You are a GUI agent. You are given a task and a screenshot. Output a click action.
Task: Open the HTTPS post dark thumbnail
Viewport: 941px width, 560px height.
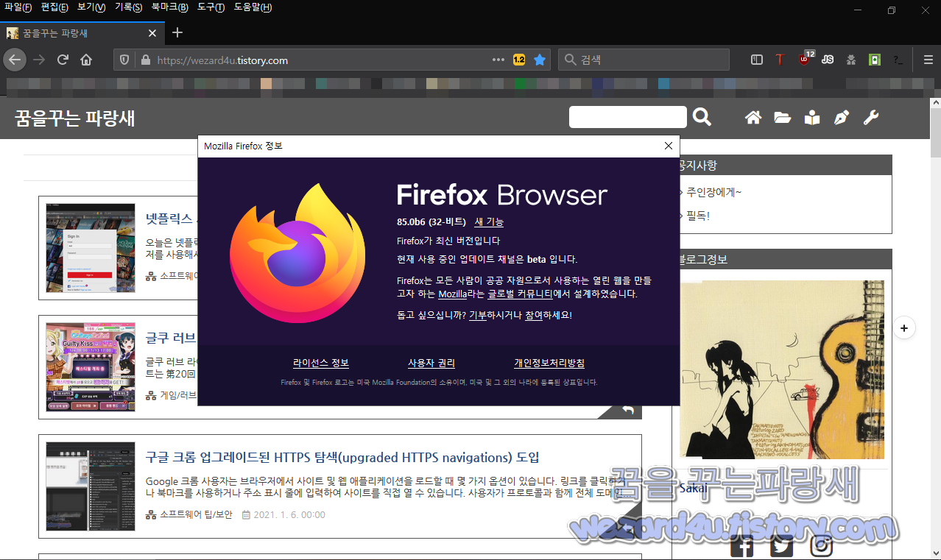(91, 486)
